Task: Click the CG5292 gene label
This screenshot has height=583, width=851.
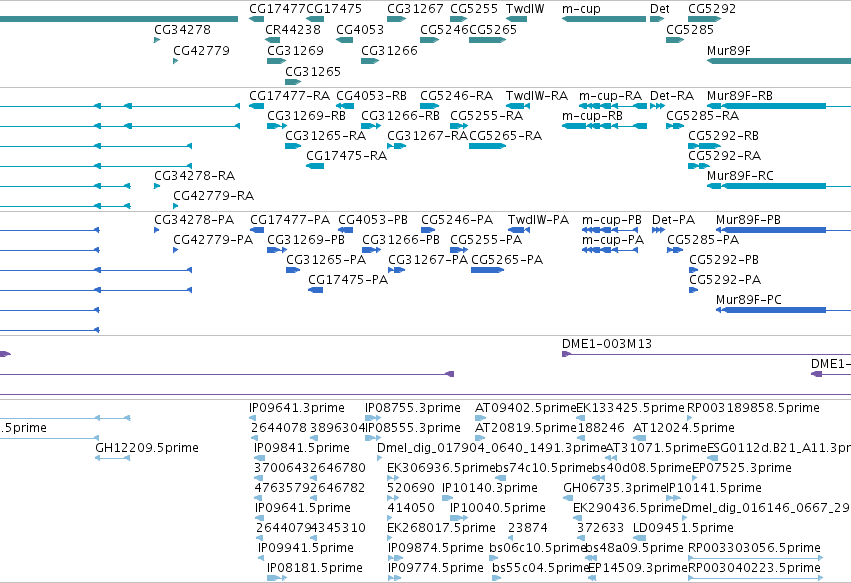Action: click(x=712, y=9)
